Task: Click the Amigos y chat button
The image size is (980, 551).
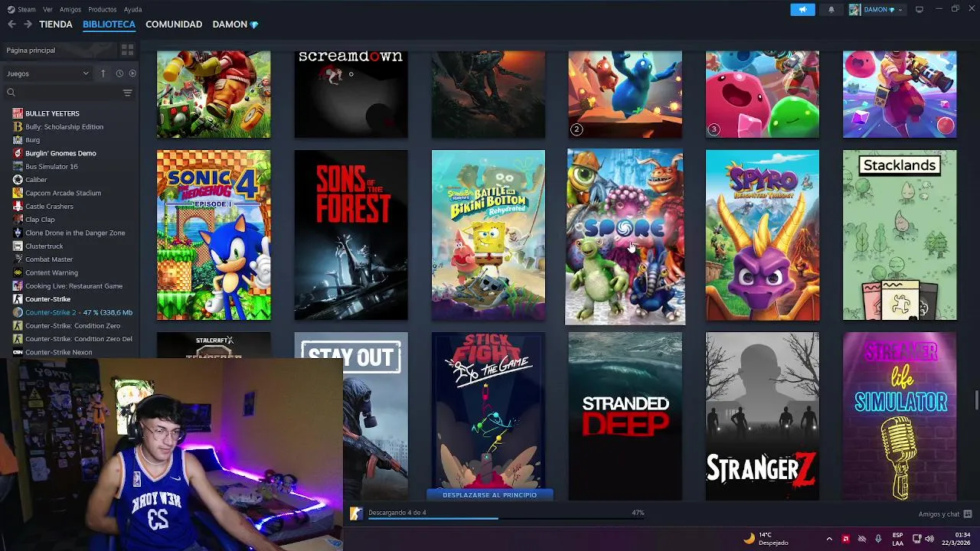Action: point(945,514)
